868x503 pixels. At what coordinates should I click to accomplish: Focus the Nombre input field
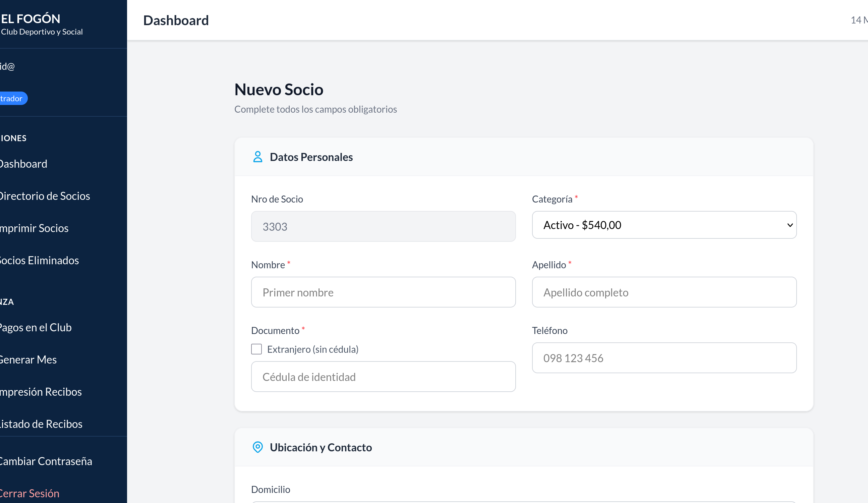pos(383,292)
